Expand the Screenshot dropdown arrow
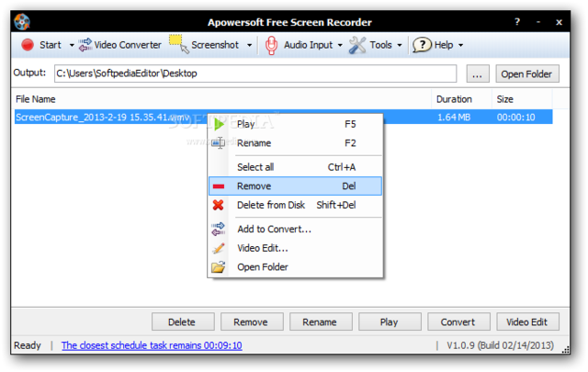Image resolution: width=588 pixels, height=372 pixels. click(x=249, y=45)
